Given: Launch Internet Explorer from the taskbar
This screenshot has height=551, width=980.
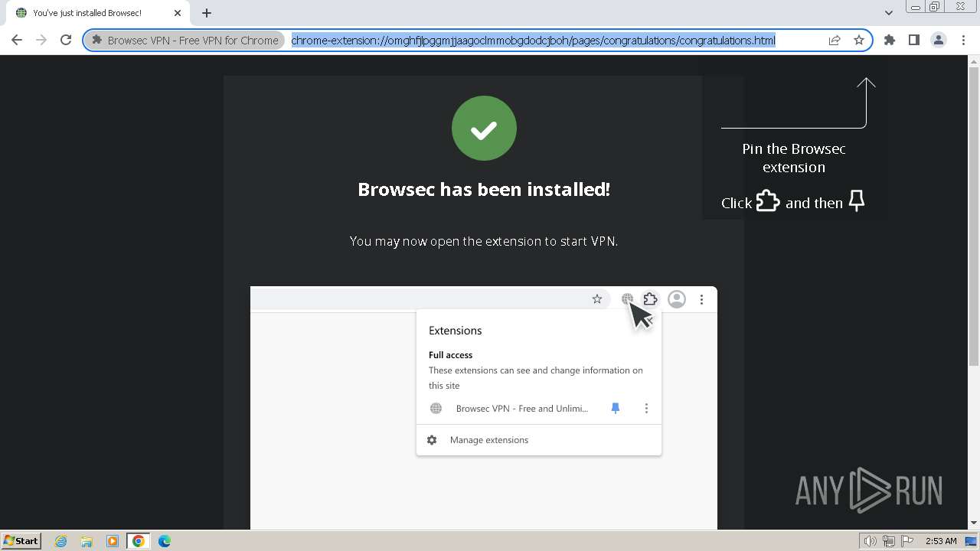Looking at the screenshot, I should (60, 541).
